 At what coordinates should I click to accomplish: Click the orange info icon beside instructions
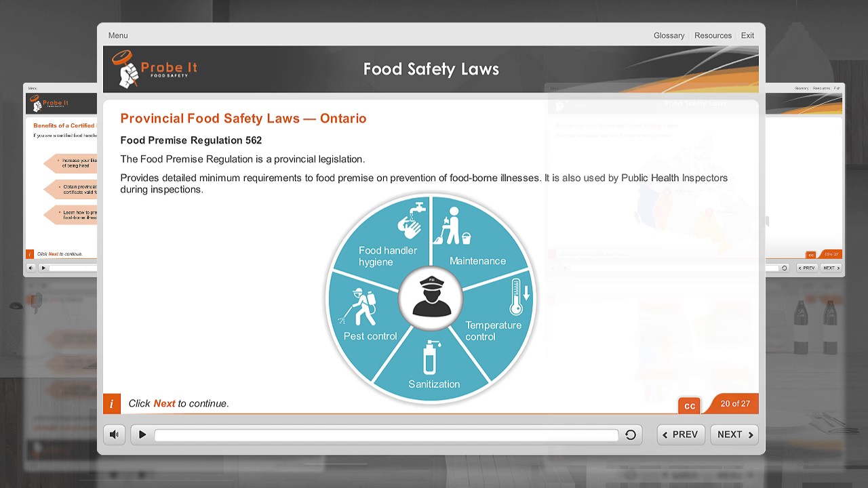[112, 403]
